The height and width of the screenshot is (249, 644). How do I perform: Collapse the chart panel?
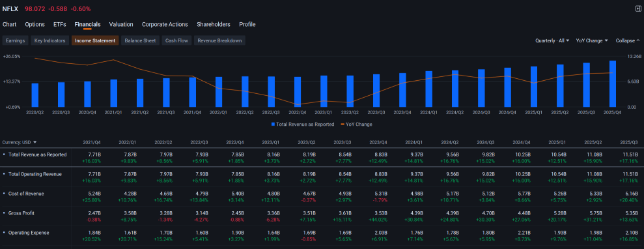[628, 40]
